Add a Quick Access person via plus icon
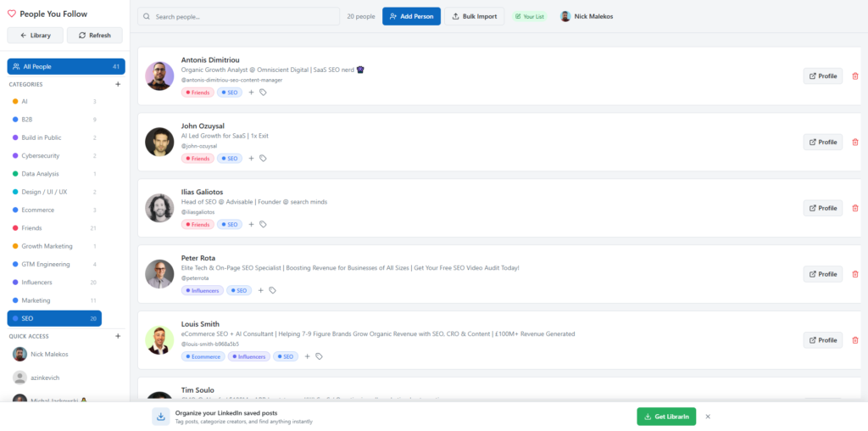This screenshot has height=431, width=868. pyautogui.click(x=118, y=336)
